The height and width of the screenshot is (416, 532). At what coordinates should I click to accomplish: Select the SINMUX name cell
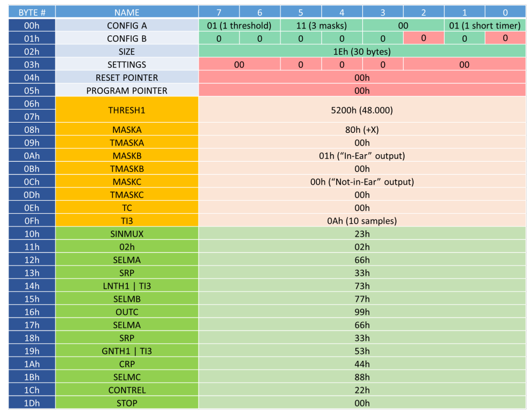[x=127, y=234]
